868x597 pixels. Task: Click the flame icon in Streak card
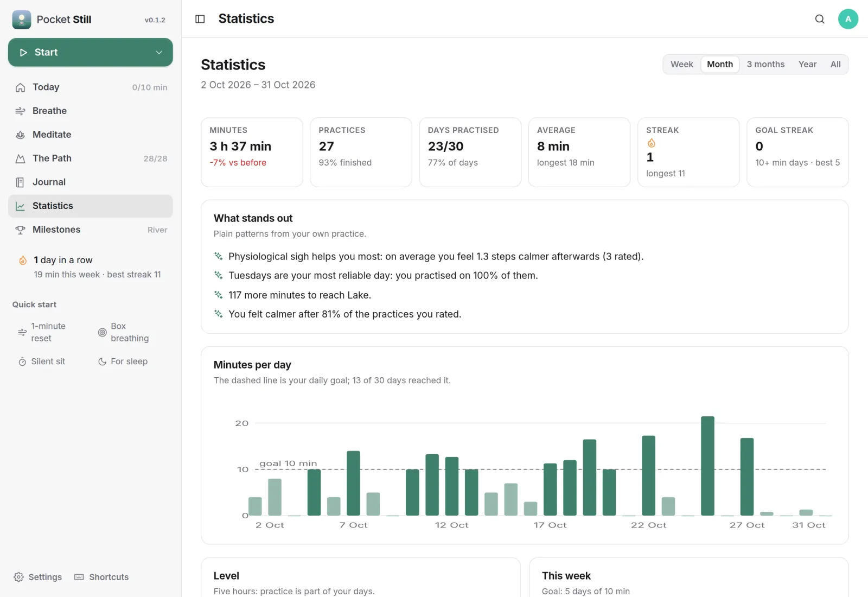(x=652, y=143)
